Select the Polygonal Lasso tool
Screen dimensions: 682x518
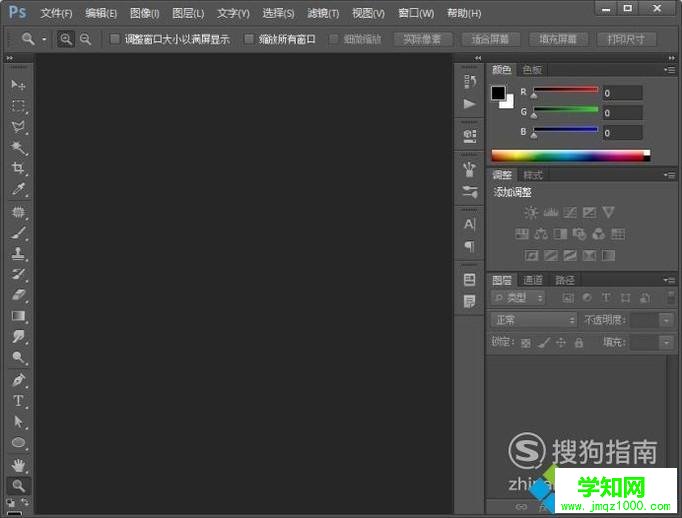click(18, 127)
